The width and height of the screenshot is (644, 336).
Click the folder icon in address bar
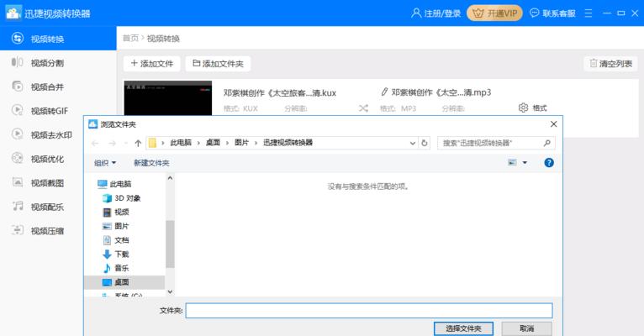pyautogui.click(x=152, y=143)
